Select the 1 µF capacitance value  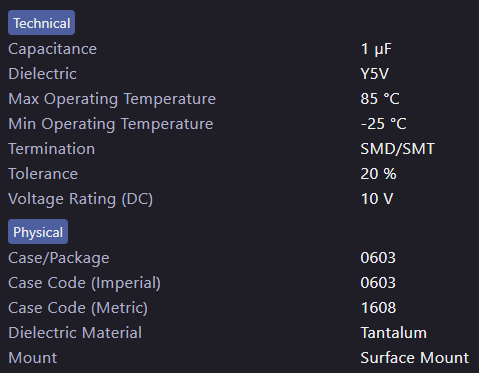pyautogui.click(x=376, y=49)
